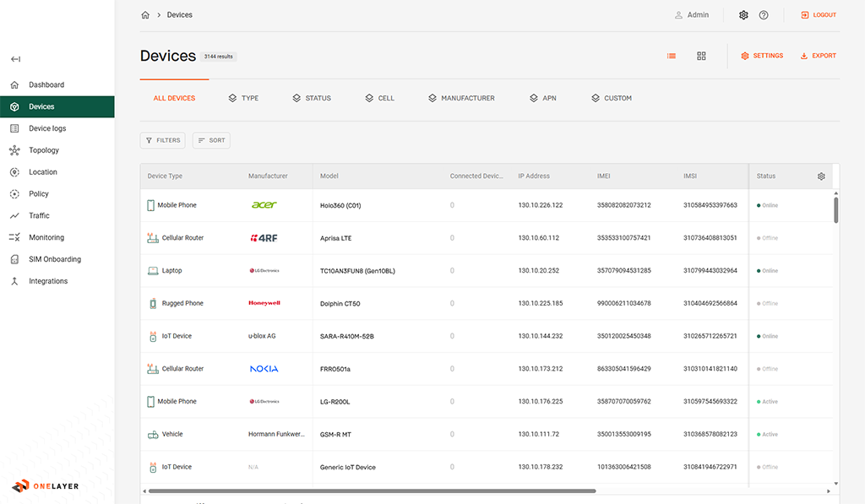Export the devices list
The height and width of the screenshot is (504, 865).
(x=818, y=56)
